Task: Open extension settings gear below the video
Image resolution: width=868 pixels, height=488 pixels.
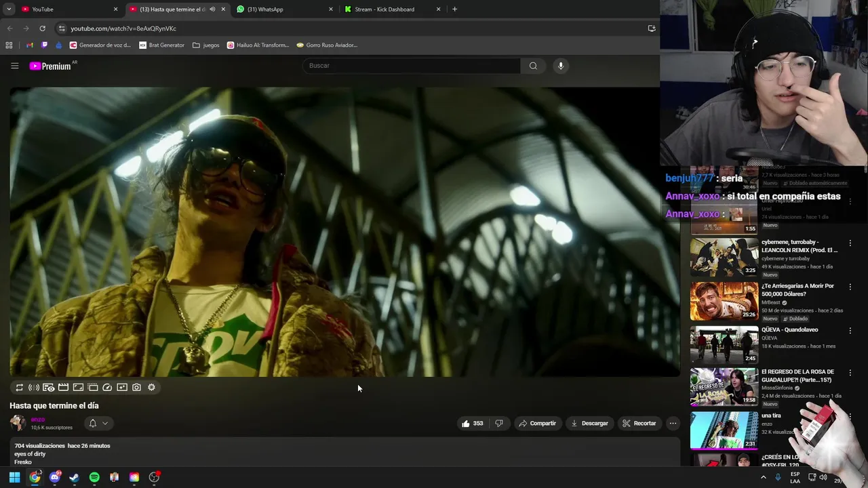Action: click(x=151, y=388)
